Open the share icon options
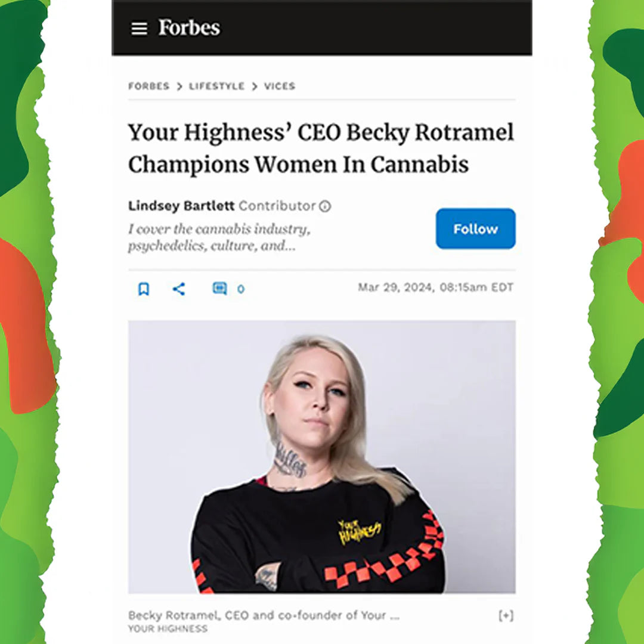This screenshot has height=644, width=644. point(179,289)
